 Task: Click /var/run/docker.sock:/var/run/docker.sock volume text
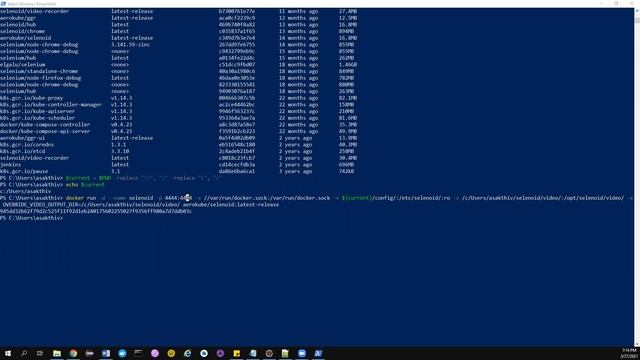coord(267,198)
